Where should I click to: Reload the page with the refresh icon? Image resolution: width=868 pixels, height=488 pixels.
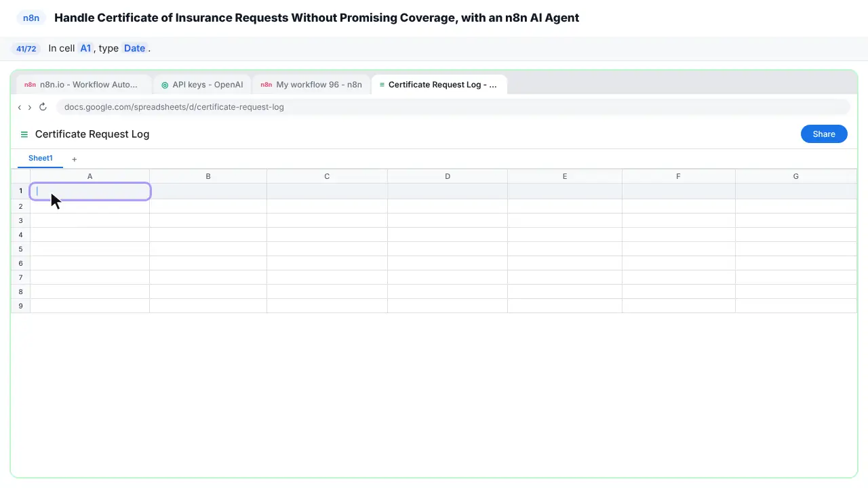(x=43, y=107)
